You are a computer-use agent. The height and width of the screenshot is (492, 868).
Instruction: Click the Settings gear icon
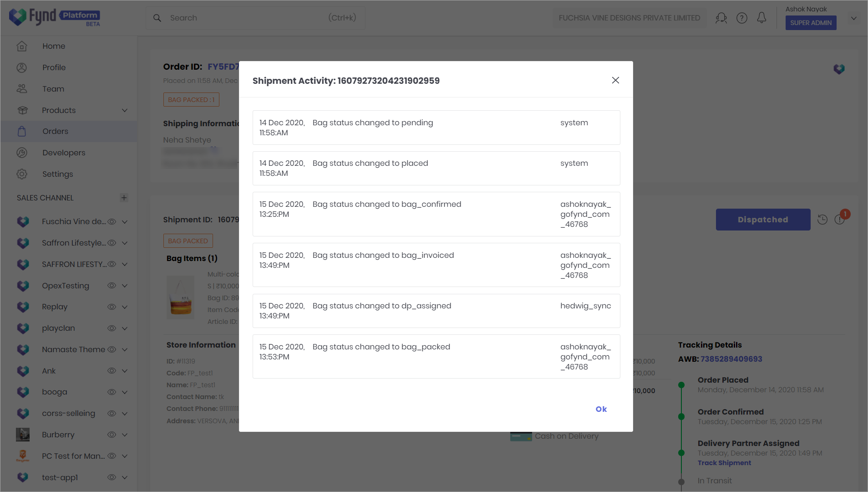click(22, 174)
